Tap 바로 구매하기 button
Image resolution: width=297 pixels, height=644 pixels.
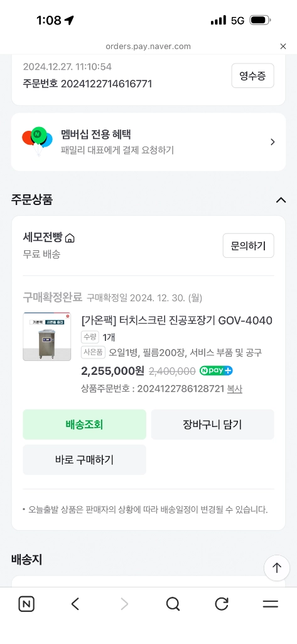click(85, 460)
